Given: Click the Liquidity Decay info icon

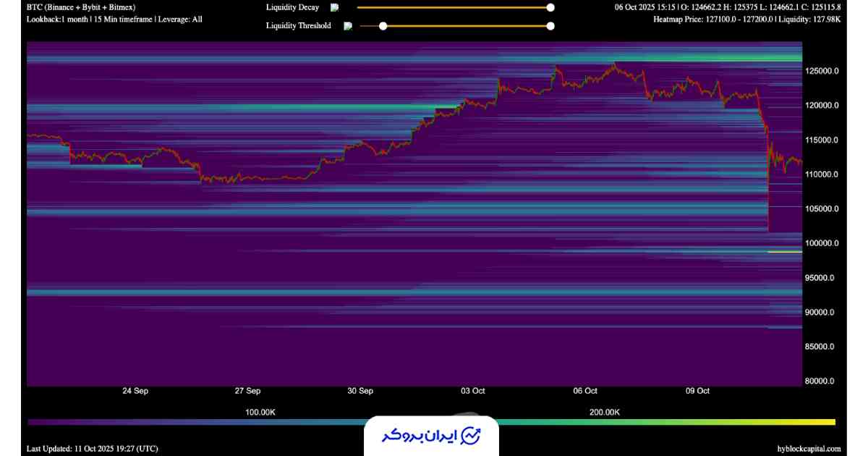Looking at the screenshot, I should coord(334,7).
